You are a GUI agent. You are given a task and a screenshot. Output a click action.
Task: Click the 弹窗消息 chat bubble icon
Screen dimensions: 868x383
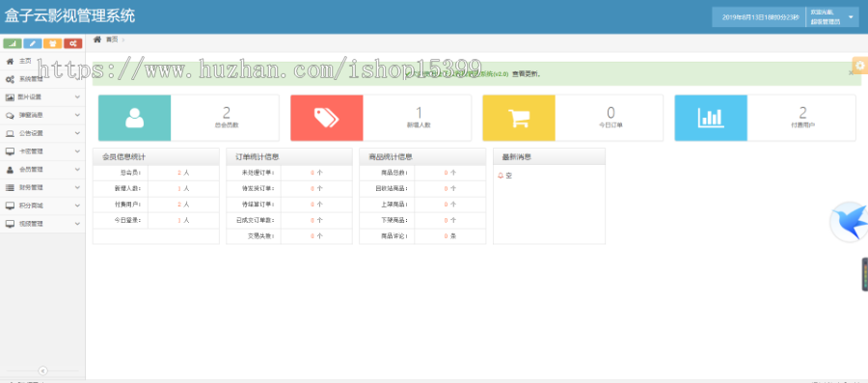pyautogui.click(x=10, y=115)
